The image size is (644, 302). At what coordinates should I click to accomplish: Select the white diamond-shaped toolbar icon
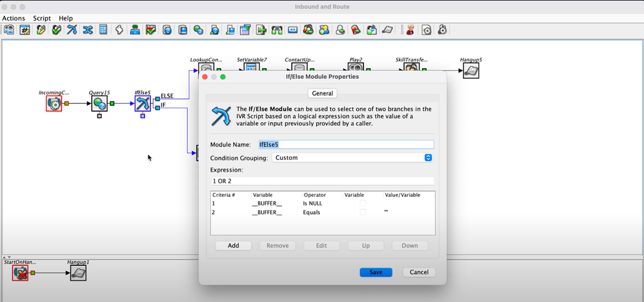pos(119,30)
